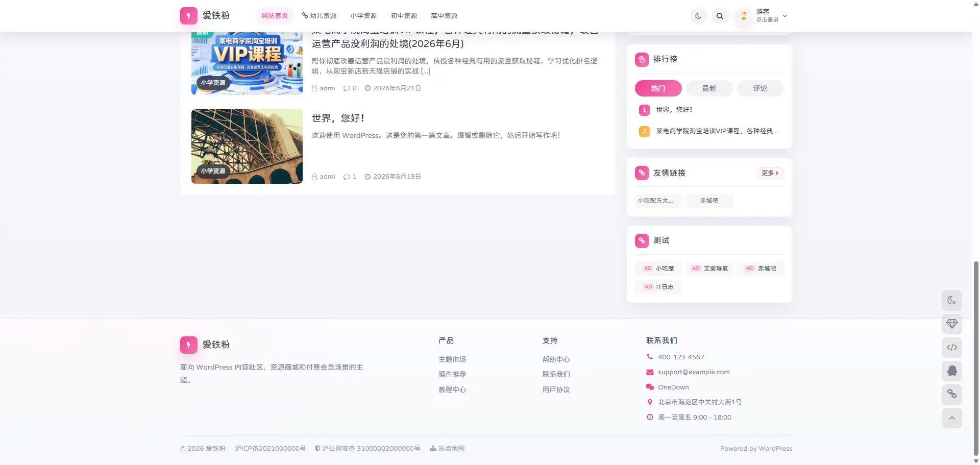Click floating chain link icon

[952, 394]
